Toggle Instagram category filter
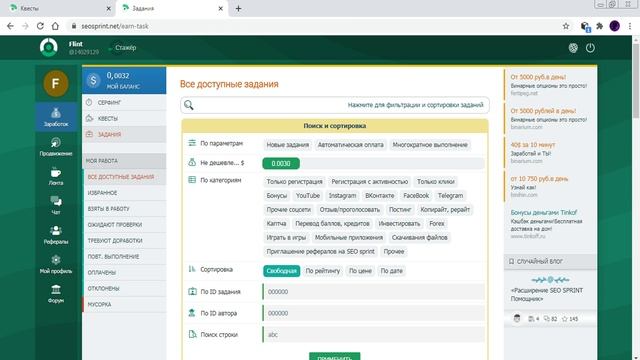The image size is (640, 360). click(x=342, y=196)
